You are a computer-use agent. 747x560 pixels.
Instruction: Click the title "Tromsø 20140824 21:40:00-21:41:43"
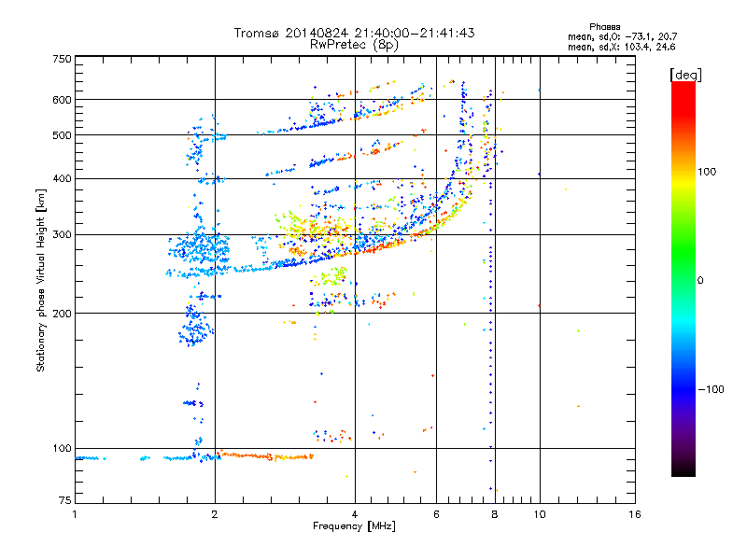[354, 33]
